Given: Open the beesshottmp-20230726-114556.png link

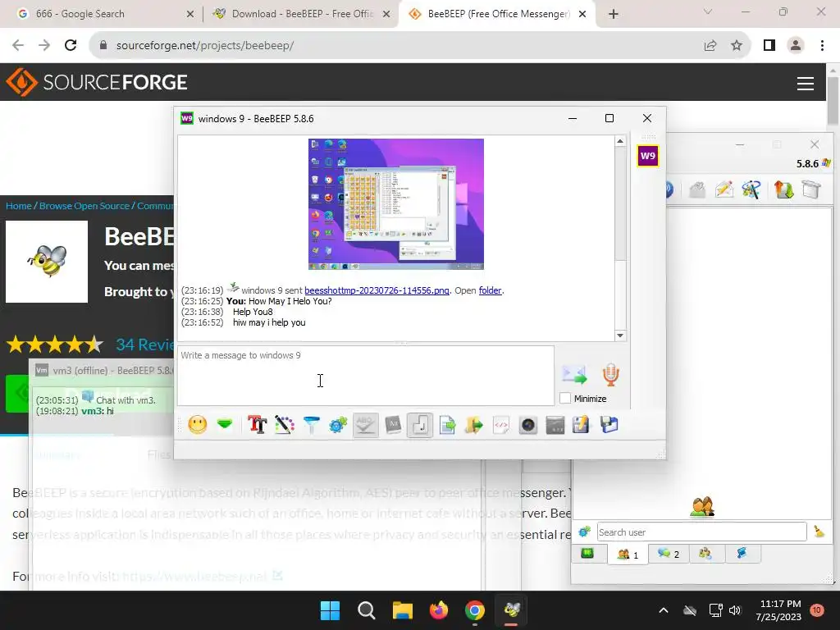Looking at the screenshot, I should coord(377,290).
